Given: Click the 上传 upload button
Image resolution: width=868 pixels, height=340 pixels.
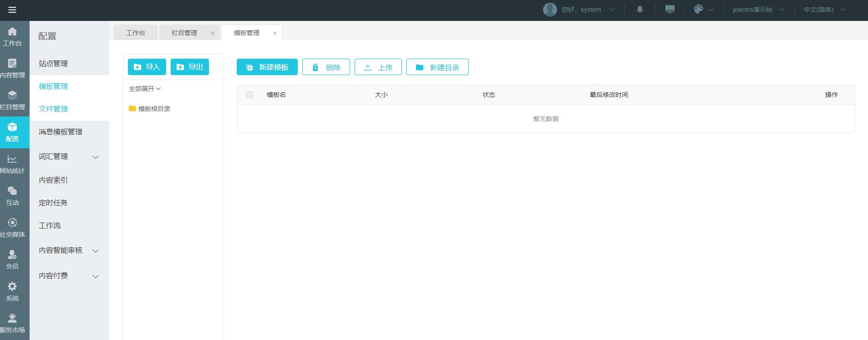Looking at the screenshot, I should pyautogui.click(x=378, y=67).
